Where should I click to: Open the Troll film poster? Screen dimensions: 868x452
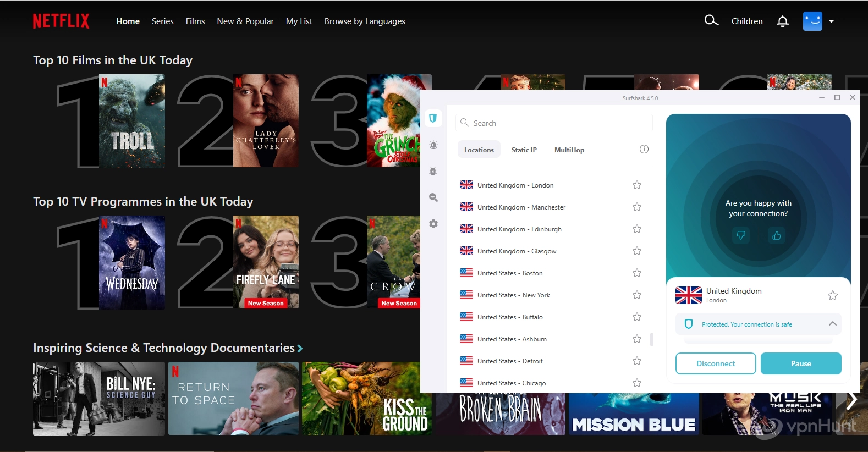click(132, 121)
